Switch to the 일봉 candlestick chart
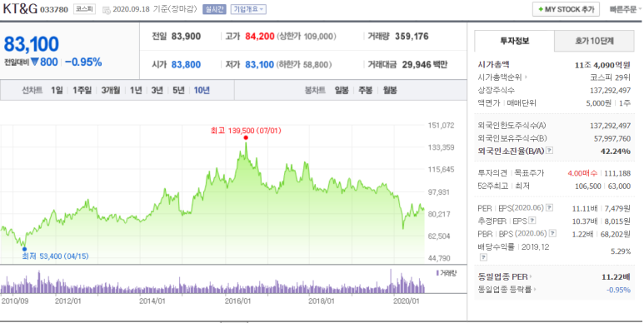 [342, 90]
